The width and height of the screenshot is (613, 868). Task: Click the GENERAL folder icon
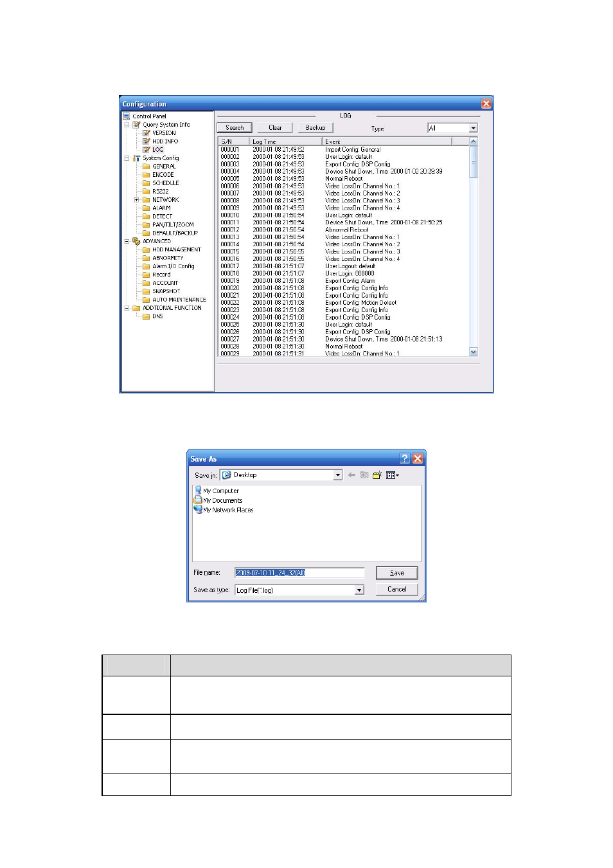point(147,167)
